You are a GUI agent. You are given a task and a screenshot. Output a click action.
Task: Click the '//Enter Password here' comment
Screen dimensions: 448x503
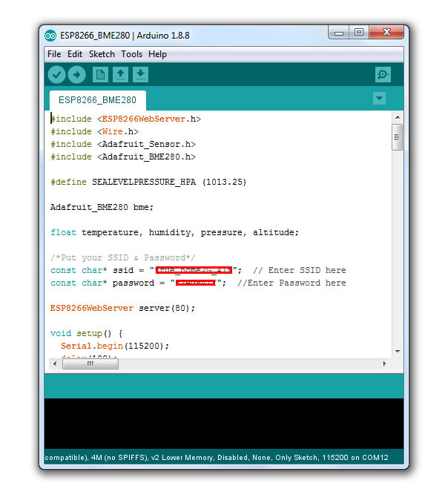(x=291, y=283)
